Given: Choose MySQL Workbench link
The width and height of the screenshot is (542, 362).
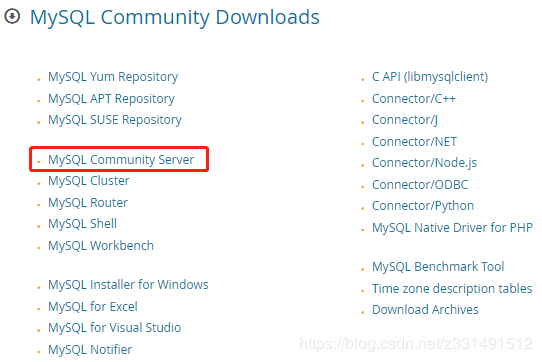Looking at the screenshot, I should point(101,246).
